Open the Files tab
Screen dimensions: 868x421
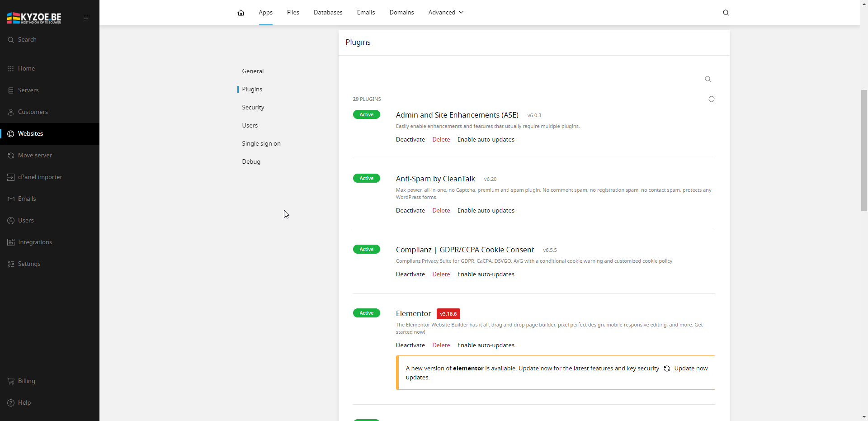coord(293,13)
